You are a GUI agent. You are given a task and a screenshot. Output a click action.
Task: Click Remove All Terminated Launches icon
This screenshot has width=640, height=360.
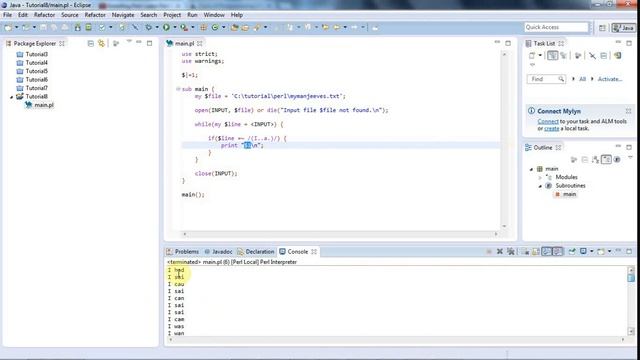pos(510,251)
